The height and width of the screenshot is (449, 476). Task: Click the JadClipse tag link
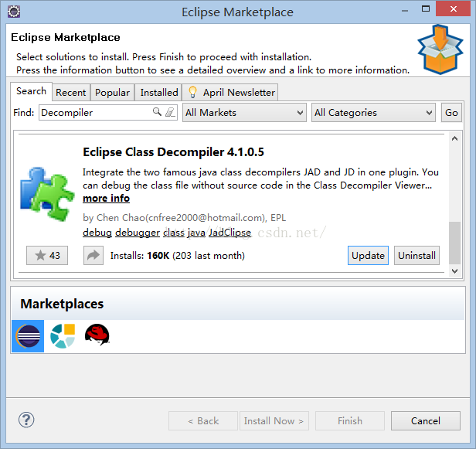pos(229,233)
